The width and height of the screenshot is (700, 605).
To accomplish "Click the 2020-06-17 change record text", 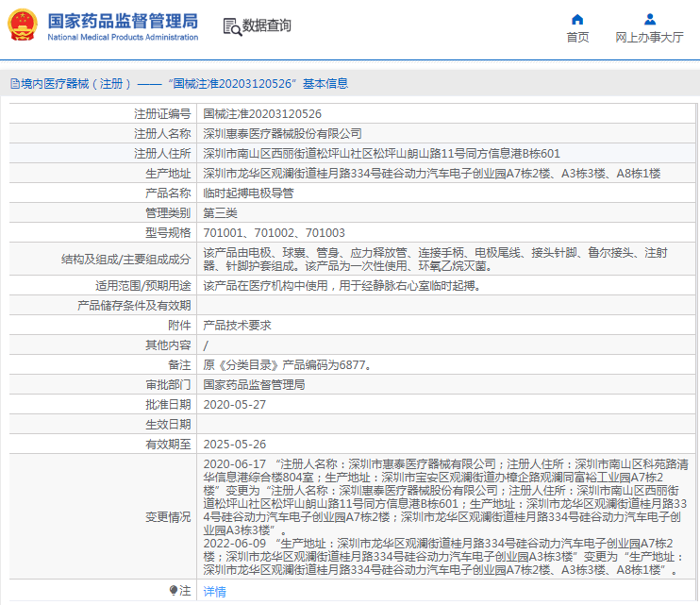I will tap(445, 497).
